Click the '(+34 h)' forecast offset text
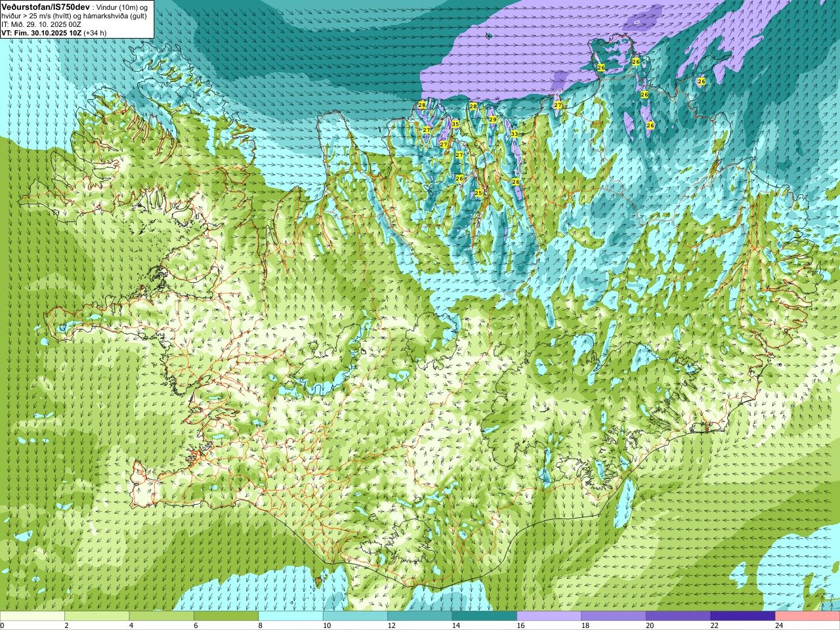This screenshot has width=840, height=630. click(95, 33)
